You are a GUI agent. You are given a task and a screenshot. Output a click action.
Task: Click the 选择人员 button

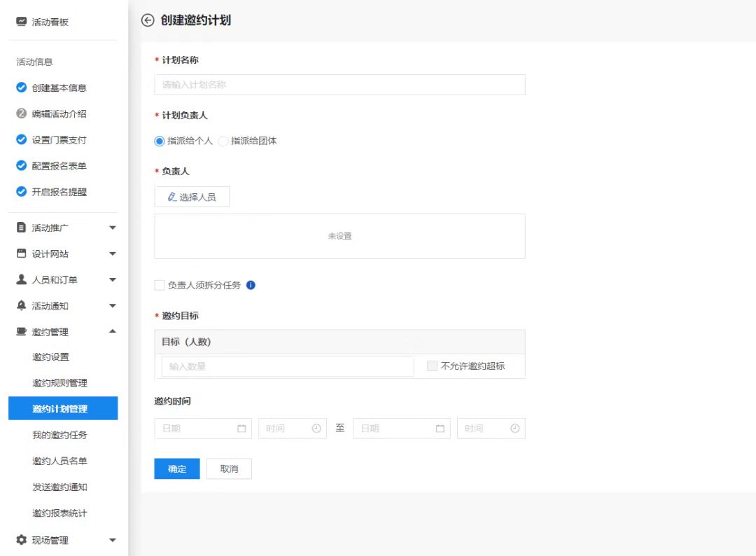coord(192,197)
